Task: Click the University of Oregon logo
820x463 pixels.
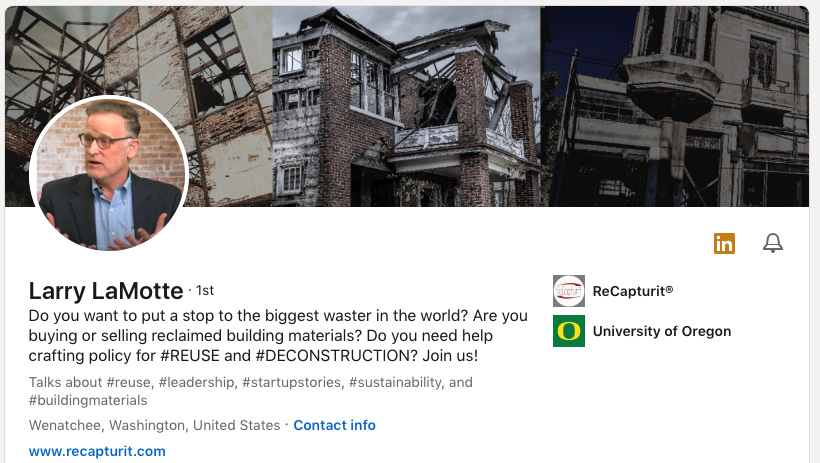Action: pyautogui.click(x=569, y=331)
